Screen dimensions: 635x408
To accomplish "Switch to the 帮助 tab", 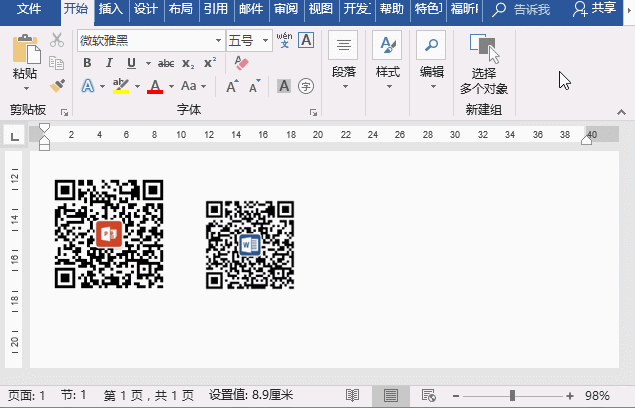I will [392, 9].
